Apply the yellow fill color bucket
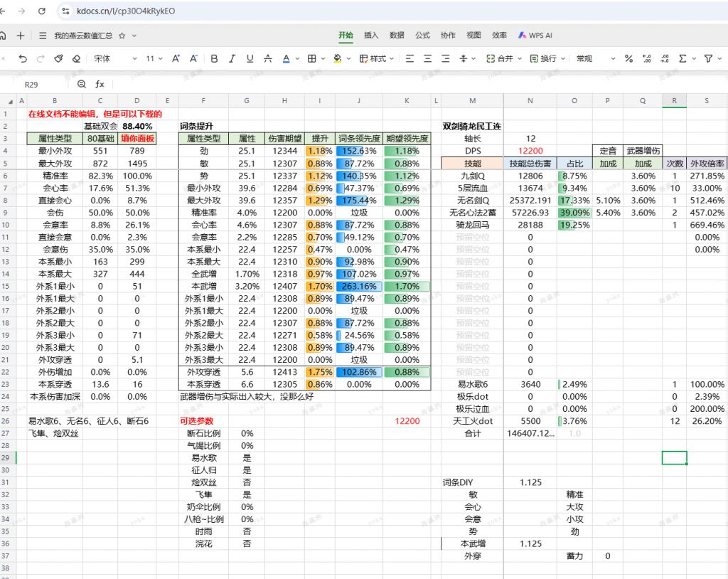 pyautogui.click(x=338, y=59)
